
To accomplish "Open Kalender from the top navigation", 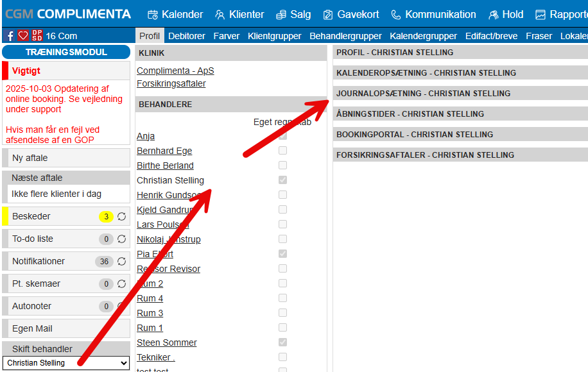I will [x=175, y=14].
